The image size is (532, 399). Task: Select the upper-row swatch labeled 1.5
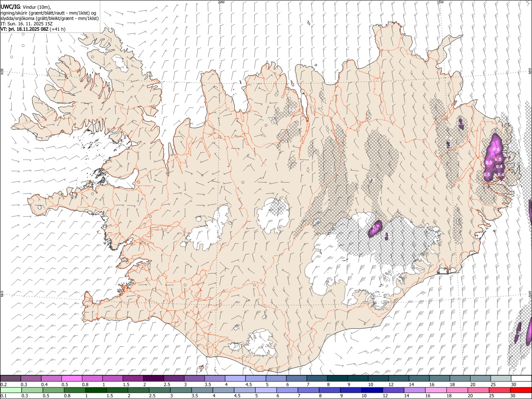[x=133, y=378]
